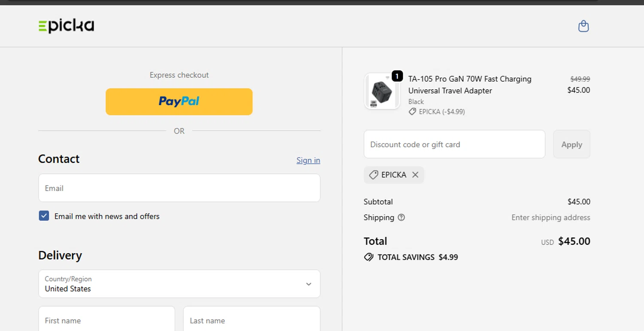
Task: Click the Delivery section heading
Action: click(60, 255)
